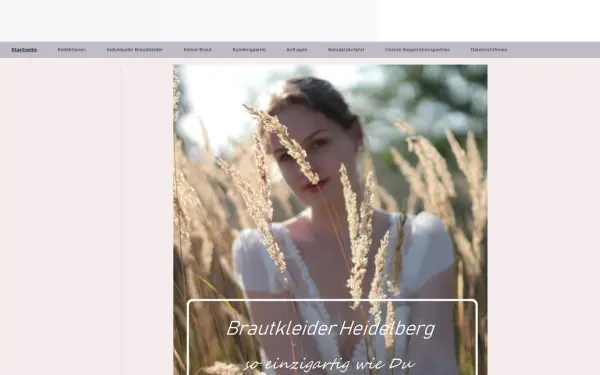This screenshot has height=375, width=600.
Task: Go to Unsere Kooperationspartner
Action: pos(417,50)
